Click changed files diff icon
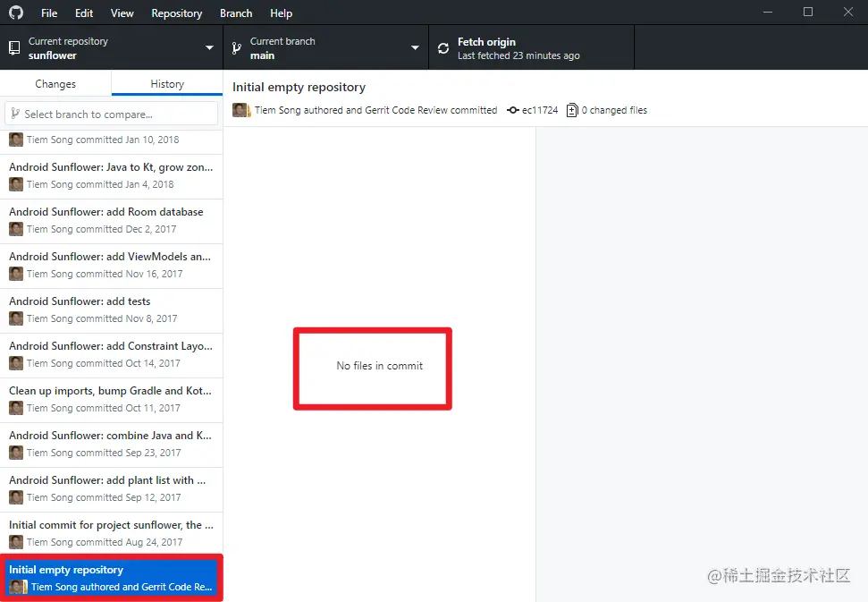Image resolution: width=868 pixels, height=602 pixels. [572, 110]
